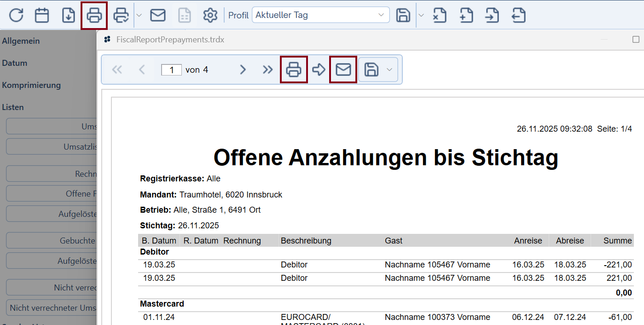Viewport: 644px width, 325px height.
Task: Click the Beschreibung column header
Action: tap(306, 241)
